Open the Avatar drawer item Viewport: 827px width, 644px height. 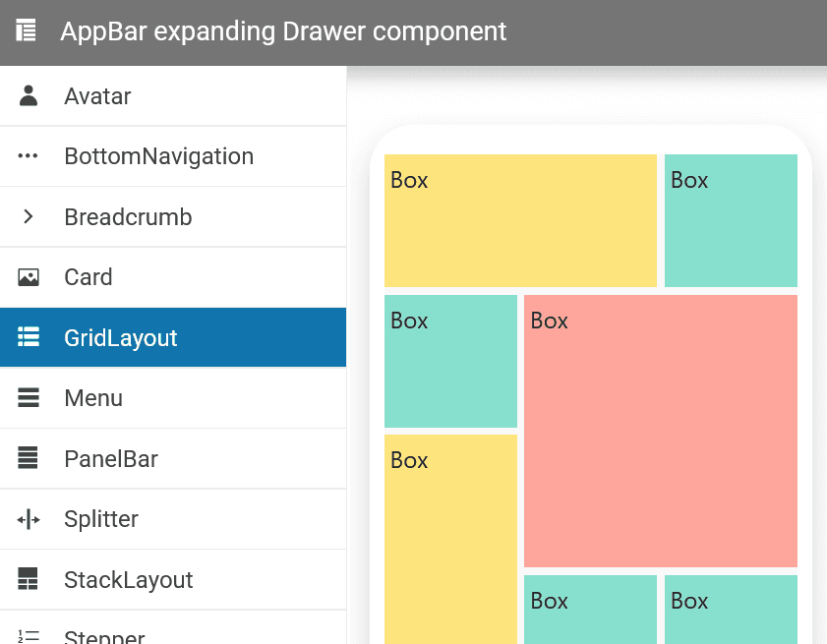173,96
